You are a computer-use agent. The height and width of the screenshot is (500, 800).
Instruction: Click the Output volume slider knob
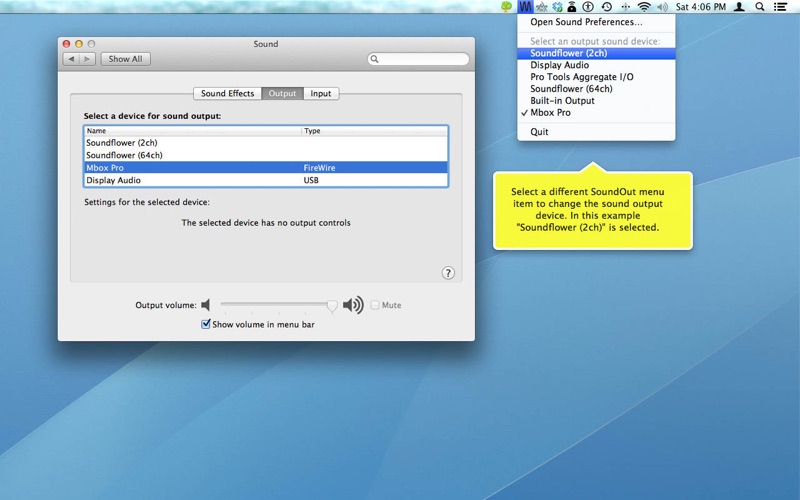click(332, 305)
